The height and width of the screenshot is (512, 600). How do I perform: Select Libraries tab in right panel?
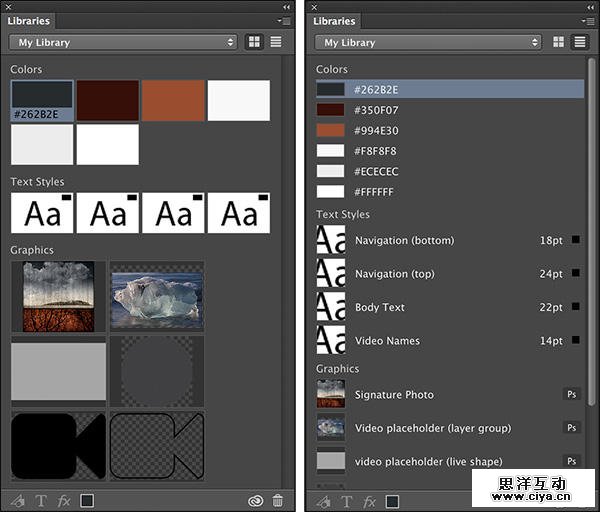tap(334, 20)
